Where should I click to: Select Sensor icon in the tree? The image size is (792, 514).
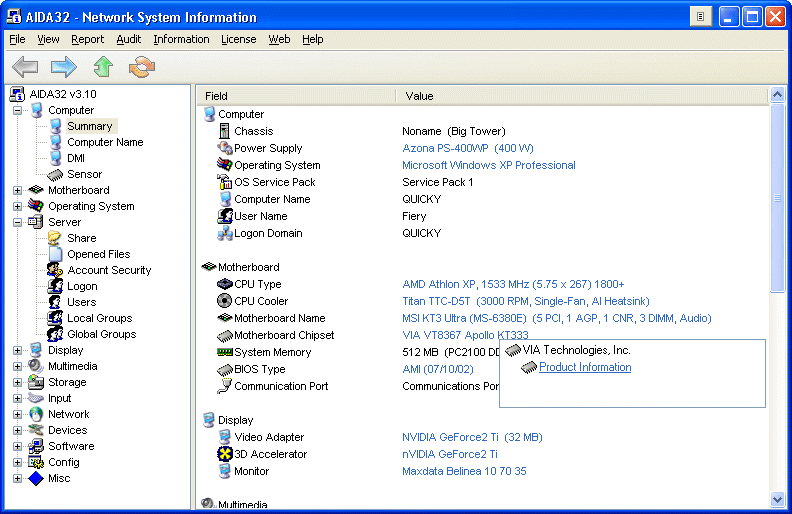[x=55, y=175]
